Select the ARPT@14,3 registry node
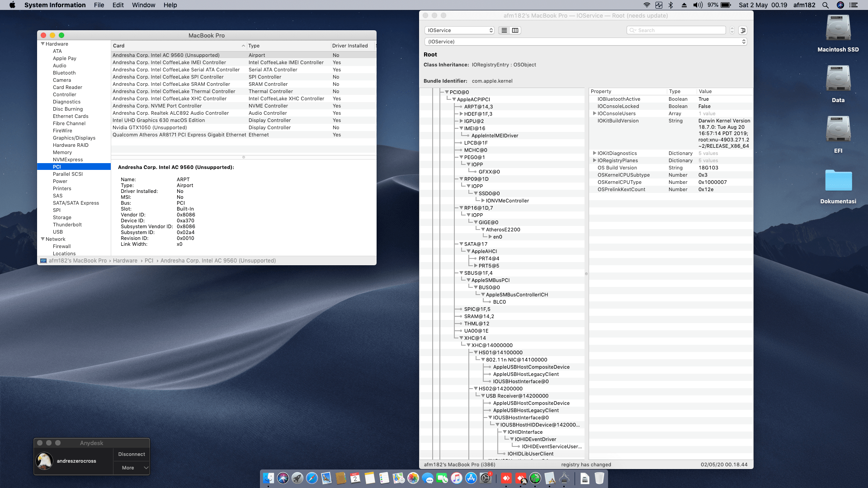 pos(478,107)
